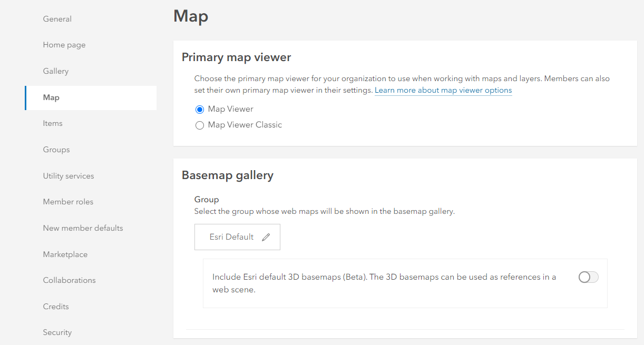Image resolution: width=644 pixels, height=345 pixels.
Task: Go to Home page settings
Action: 64,45
